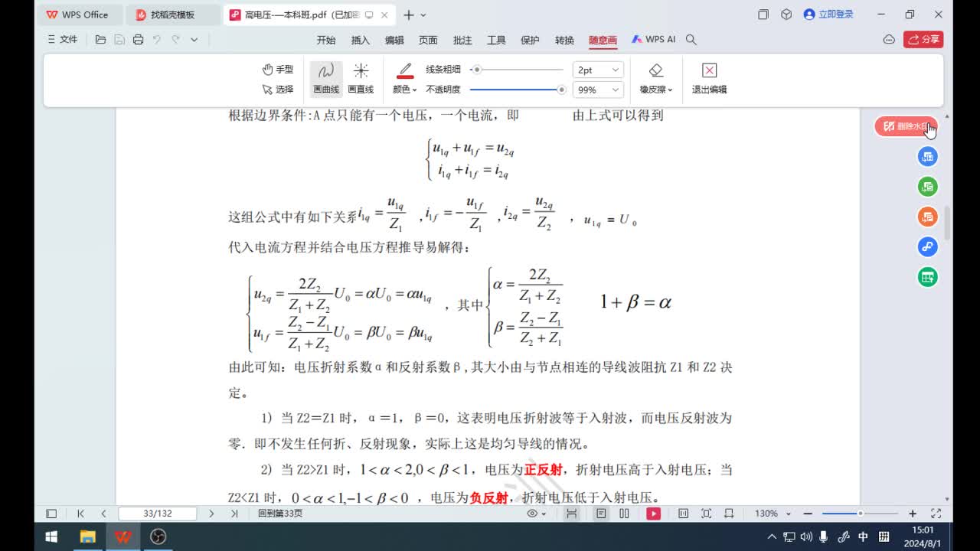The height and width of the screenshot is (551, 980).
Task: Open the 插入 tab
Action: click(360, 40)
